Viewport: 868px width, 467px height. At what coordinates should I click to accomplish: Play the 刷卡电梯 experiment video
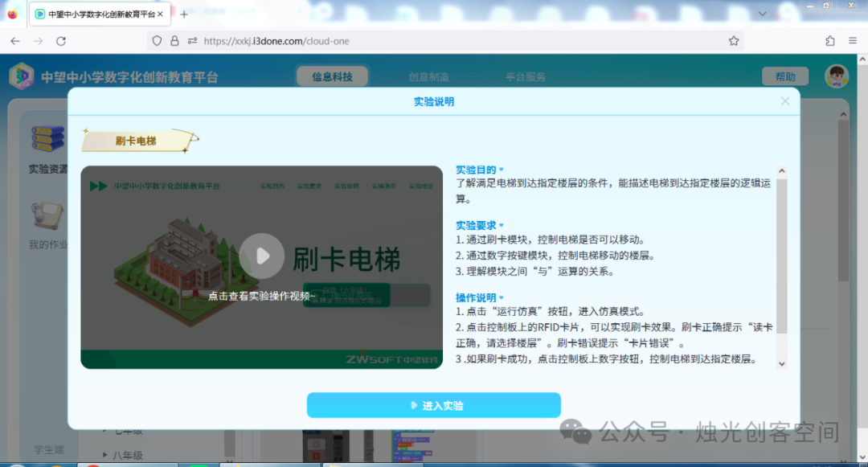point(262,256)
